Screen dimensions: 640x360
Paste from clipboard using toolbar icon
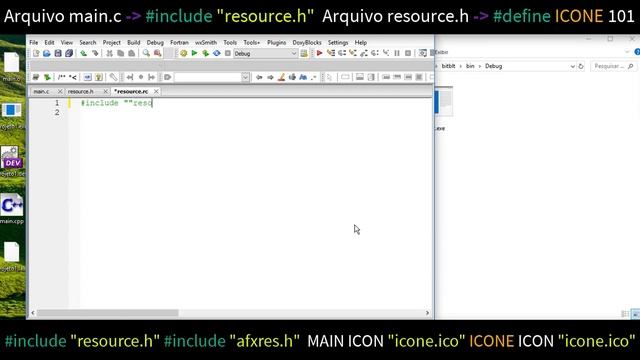click(131, 53)
